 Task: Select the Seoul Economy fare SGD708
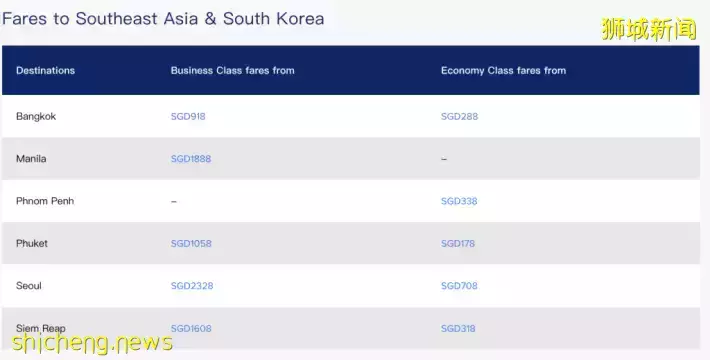coord(459,286)
